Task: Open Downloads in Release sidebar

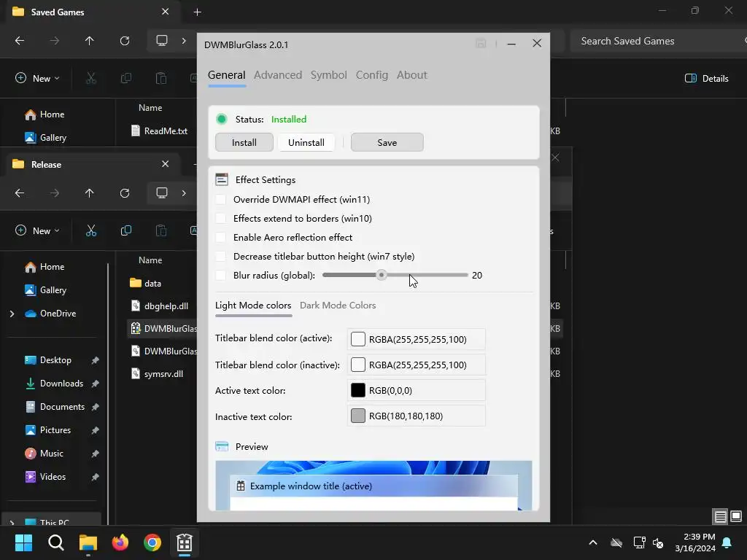Action: point(54,384)
